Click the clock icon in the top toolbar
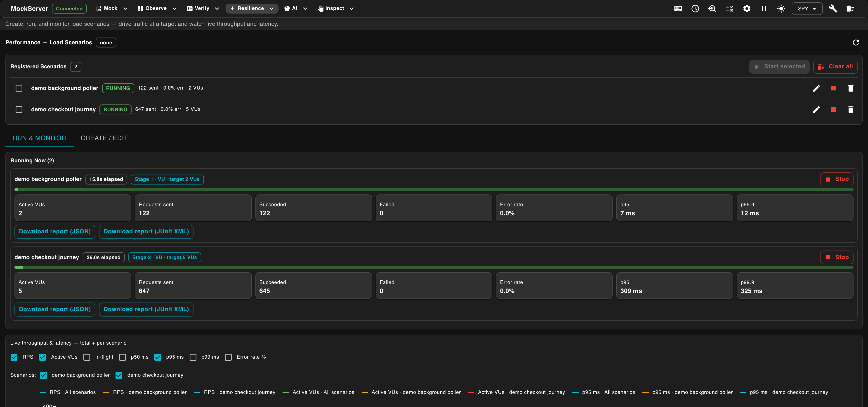 pyautogui.click(x=695, y=9)
